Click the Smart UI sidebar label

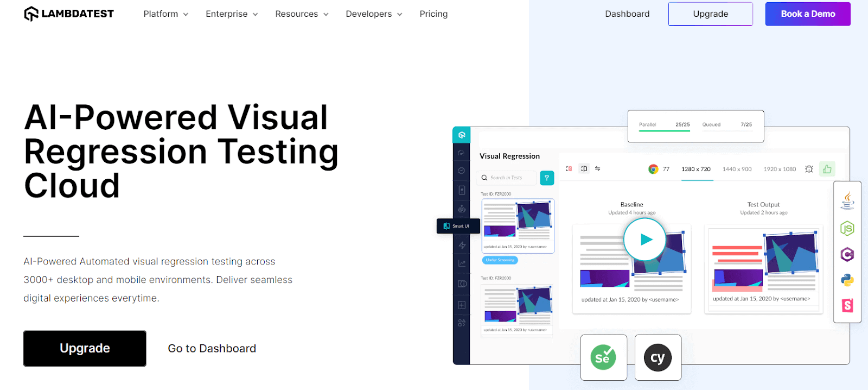458,226
